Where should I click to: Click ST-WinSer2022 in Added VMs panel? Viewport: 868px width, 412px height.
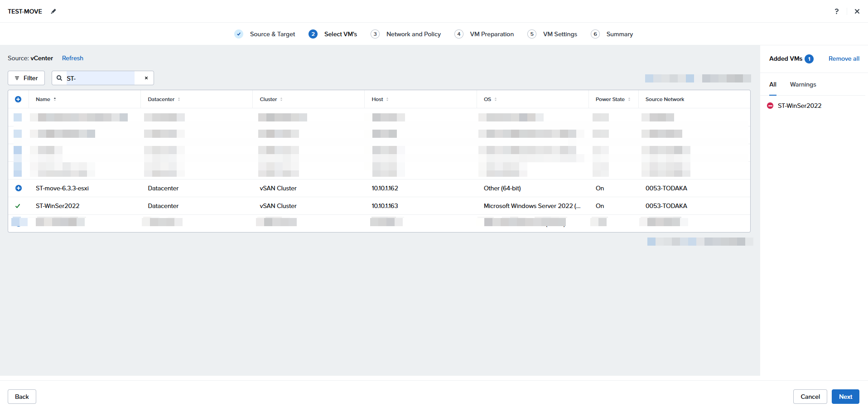(x=799, y=106)
